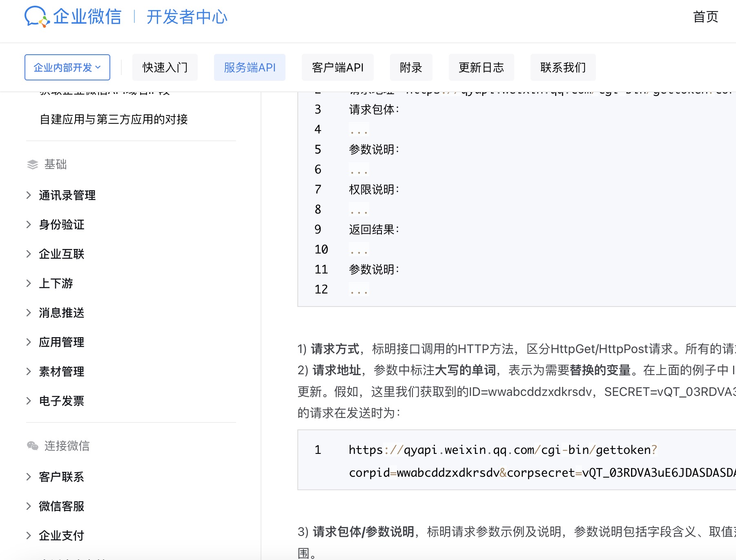Open the 企业支付 sidebar item

(x=62, y=536)
